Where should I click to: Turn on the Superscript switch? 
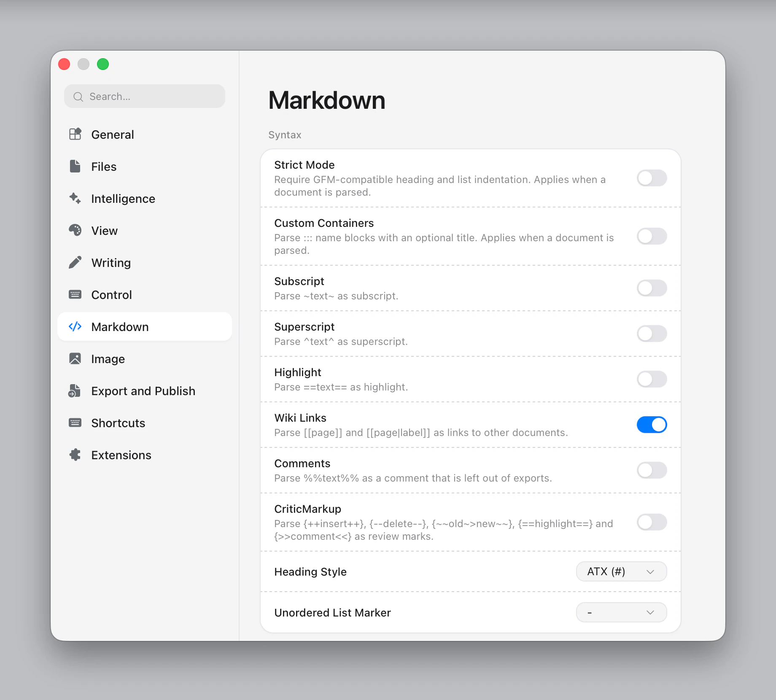click(x=652, y=334)
